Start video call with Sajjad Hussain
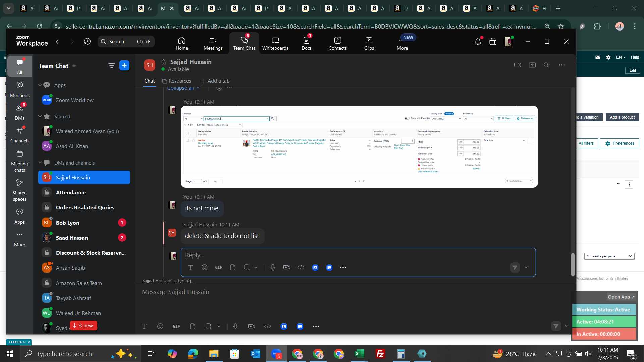The image size is (644, 362). point(518,65)
